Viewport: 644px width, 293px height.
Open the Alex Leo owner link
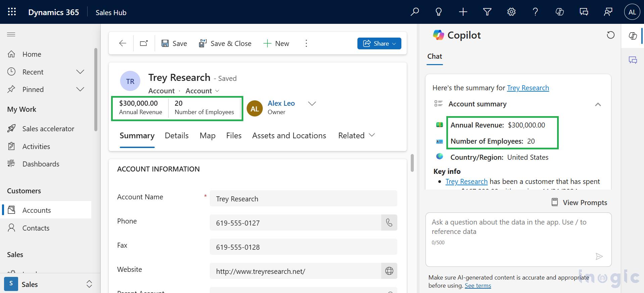(281, 103)
